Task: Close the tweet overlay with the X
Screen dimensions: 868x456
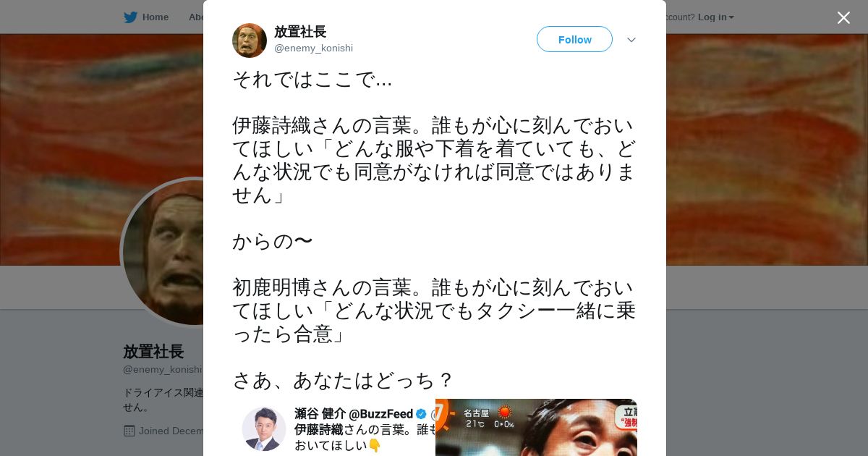Action: (843, 17)
